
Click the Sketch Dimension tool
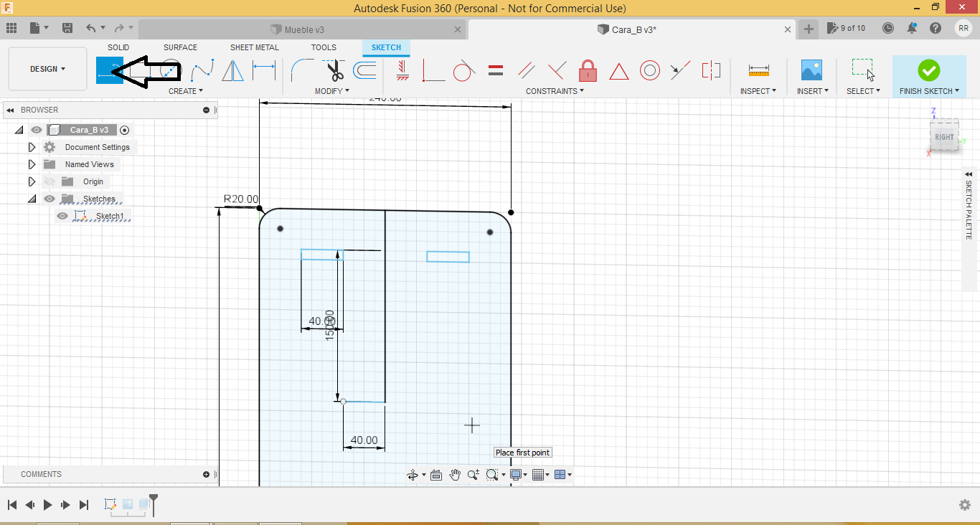click(264, 70)
